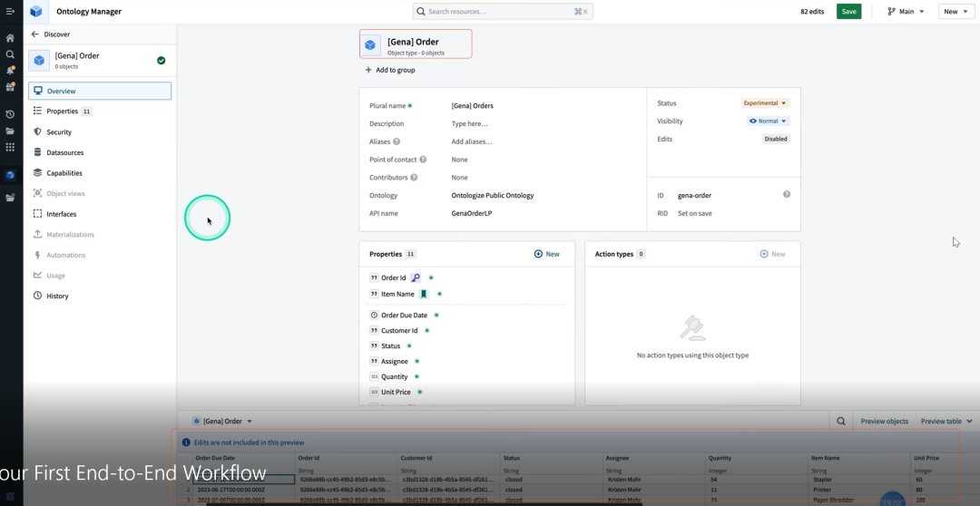This screenshot has width=980, height=506.
Task: Open the [Gena] Order preview selector dropdown
Action: pyautogui.click(x=222, y=421)
